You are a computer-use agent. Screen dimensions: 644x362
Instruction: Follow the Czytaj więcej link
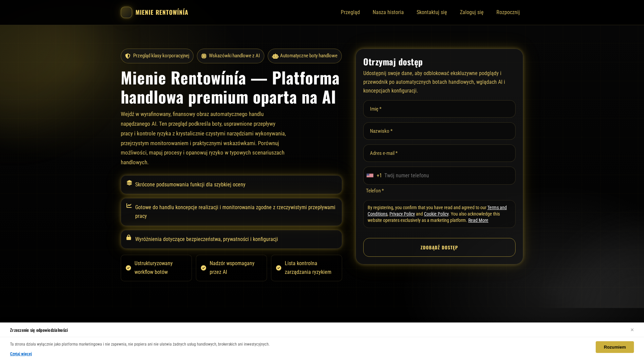tap(21, 354)
